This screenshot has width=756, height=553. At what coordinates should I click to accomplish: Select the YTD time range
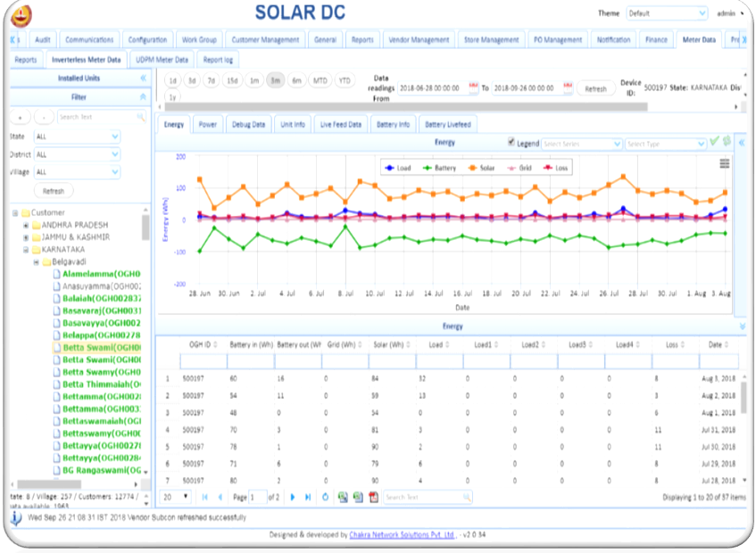pyautogui.click(x=345, y=80)
